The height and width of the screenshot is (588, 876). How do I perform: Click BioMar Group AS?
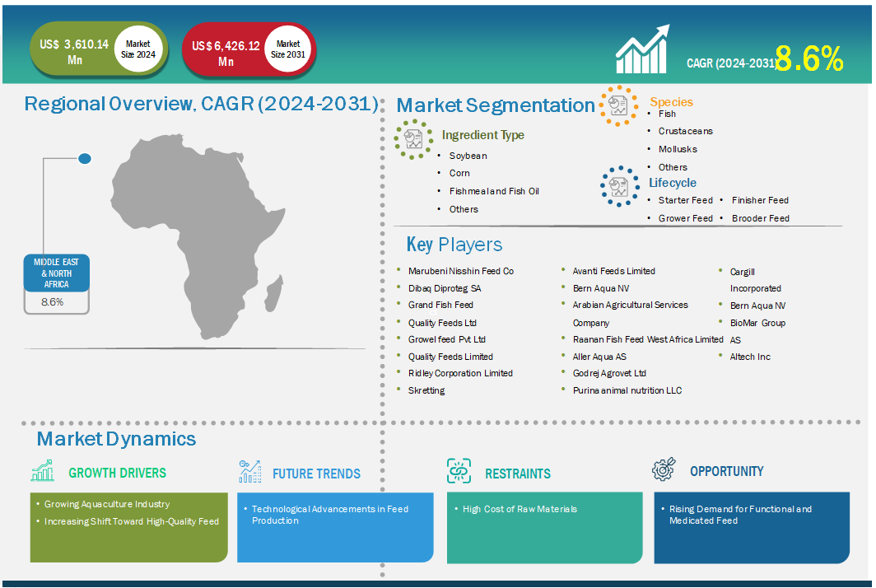pos(757,331)
